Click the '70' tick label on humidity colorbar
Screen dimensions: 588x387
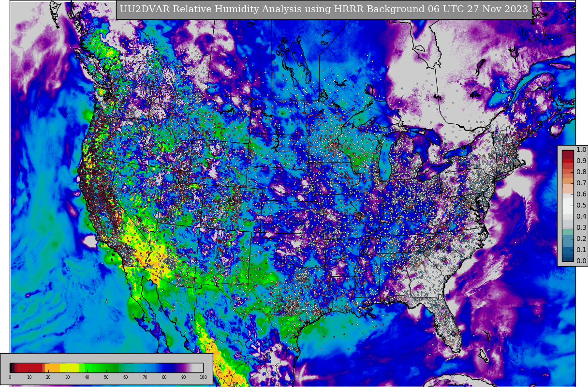(x=145, y=377)
